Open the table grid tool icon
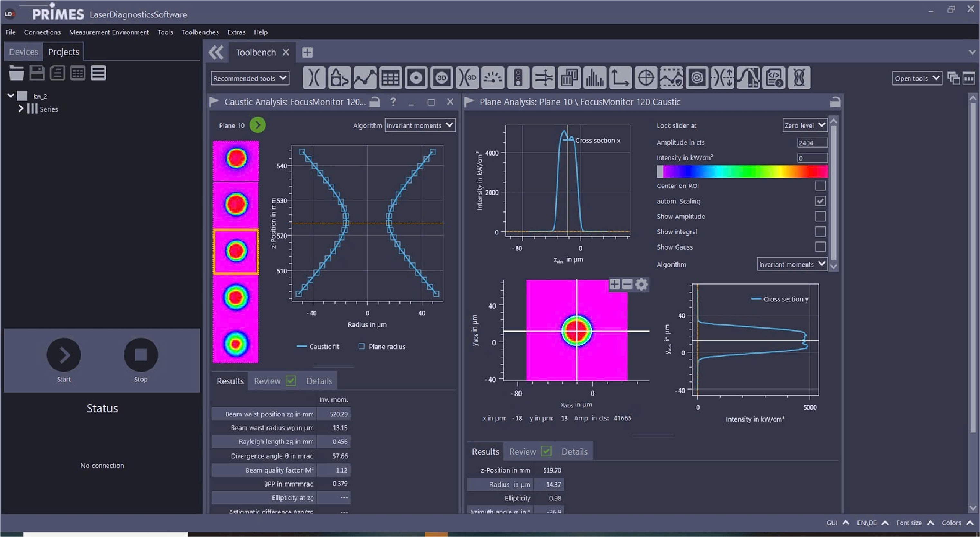The image size is (980, 537). tap(390, 78)
